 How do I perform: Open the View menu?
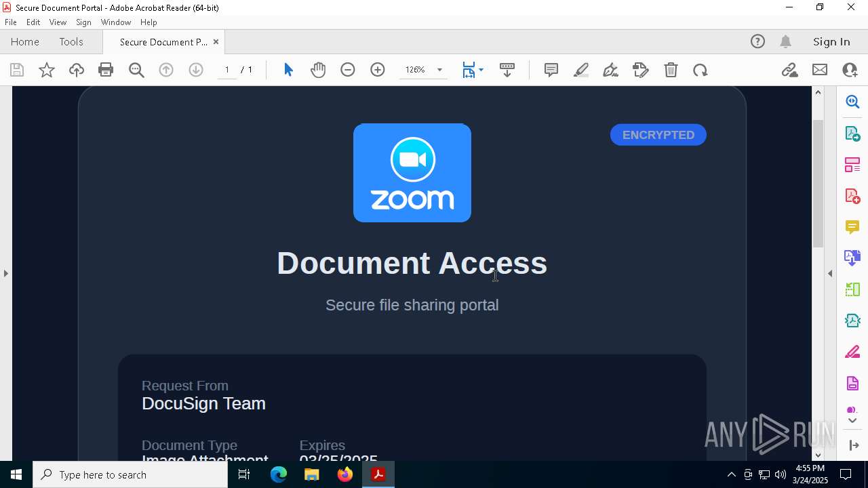pyautogui.click(x=58, y=22)
